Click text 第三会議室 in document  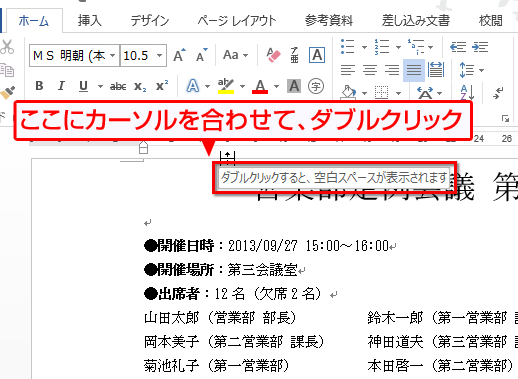[x=262, y=270]
